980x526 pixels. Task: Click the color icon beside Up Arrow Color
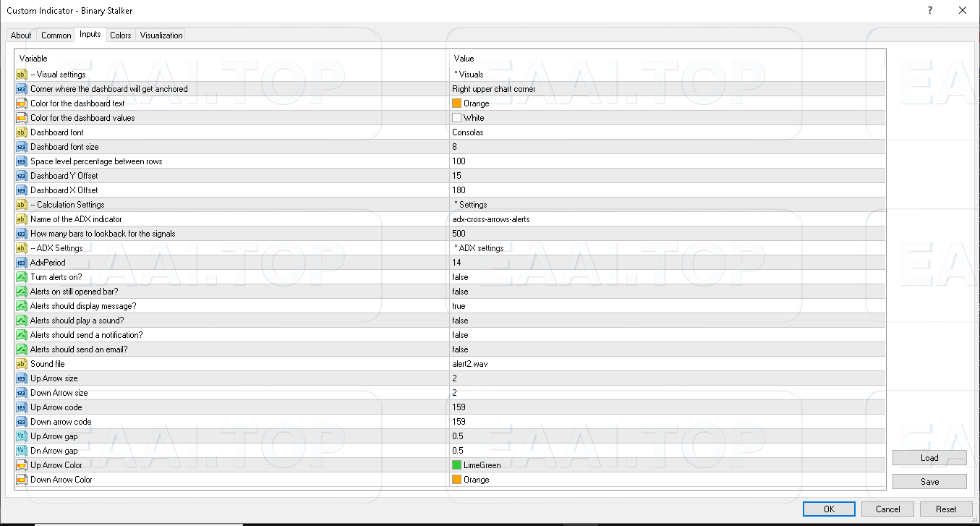coord(21,465)
